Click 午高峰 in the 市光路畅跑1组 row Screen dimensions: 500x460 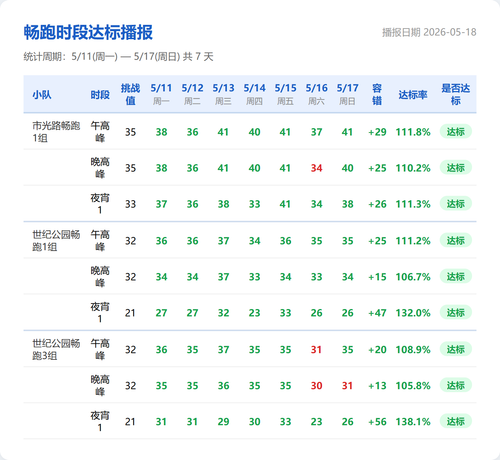point(100,132)
